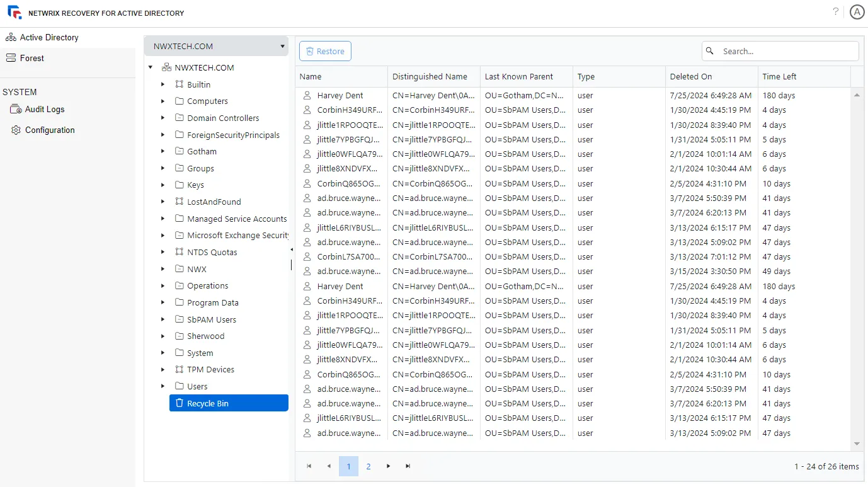Click the Netwrix logo icon

pyautogui.click(x=15, y=12)
